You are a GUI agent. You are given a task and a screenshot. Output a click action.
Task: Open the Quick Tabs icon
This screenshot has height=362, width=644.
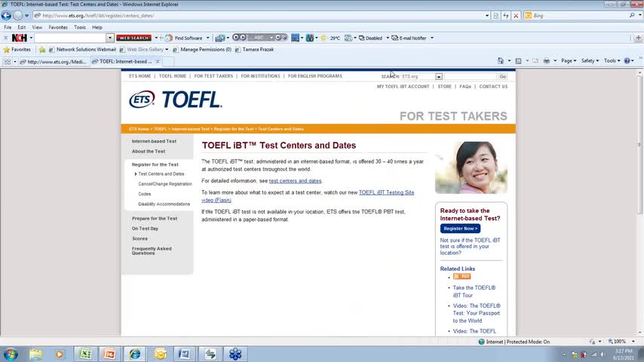[8, 62]
